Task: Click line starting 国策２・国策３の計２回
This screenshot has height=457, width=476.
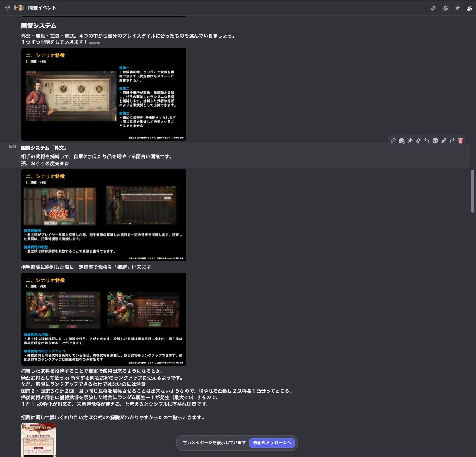Action: pyautogui.click(x=157, y=391)
